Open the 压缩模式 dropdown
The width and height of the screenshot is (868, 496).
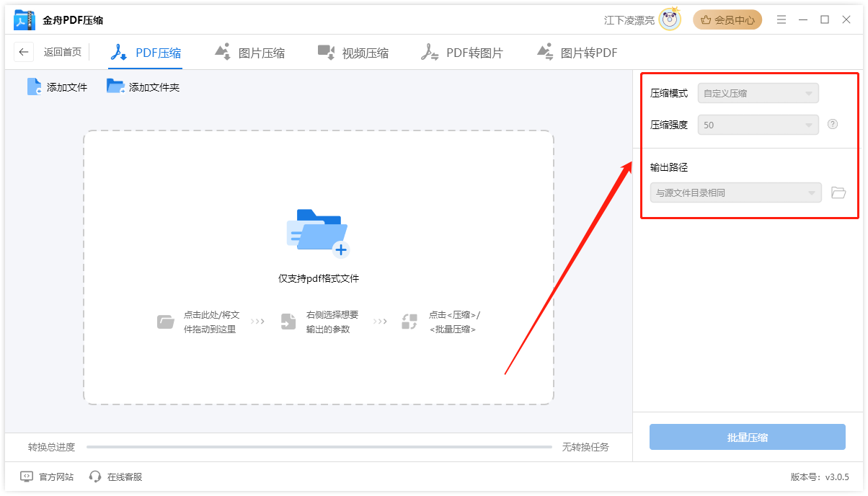pyautogui.click(x=758, y=93)
